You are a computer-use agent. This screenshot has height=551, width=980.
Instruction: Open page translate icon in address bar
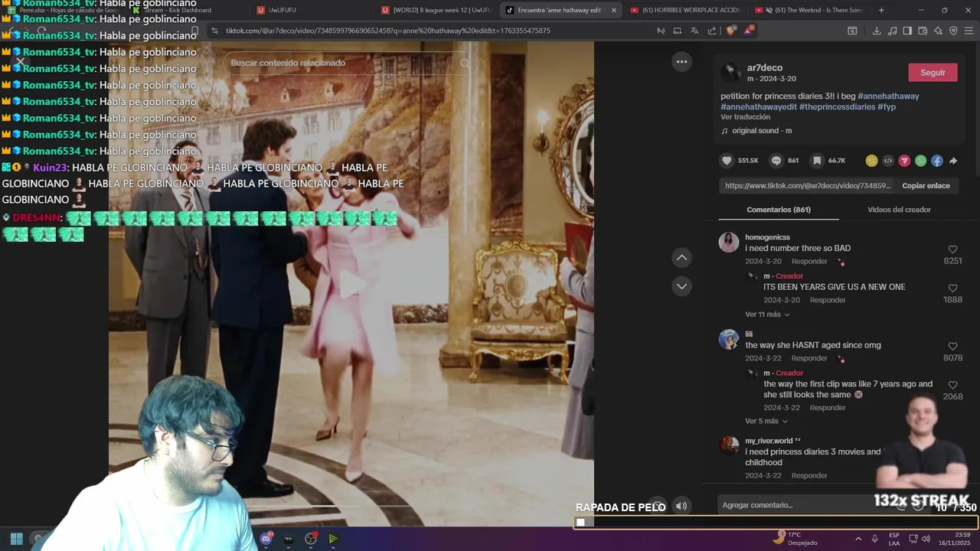coord(694,31)
